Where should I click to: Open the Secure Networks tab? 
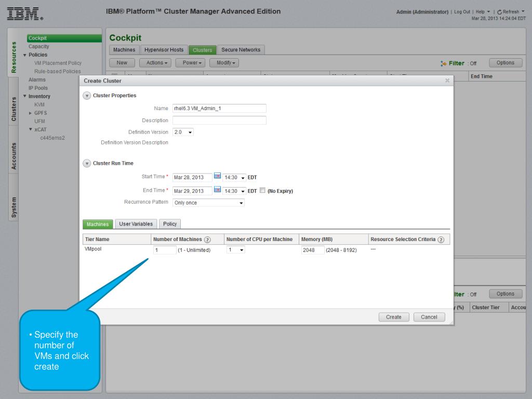coord(241,50)
